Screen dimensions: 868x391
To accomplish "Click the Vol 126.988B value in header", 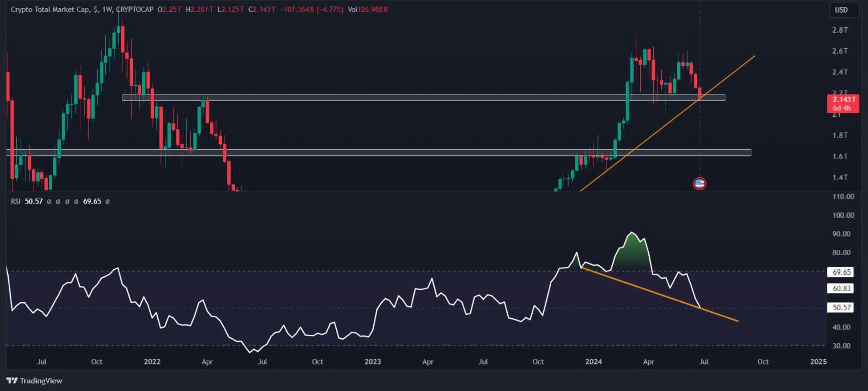I will [372, 9].
